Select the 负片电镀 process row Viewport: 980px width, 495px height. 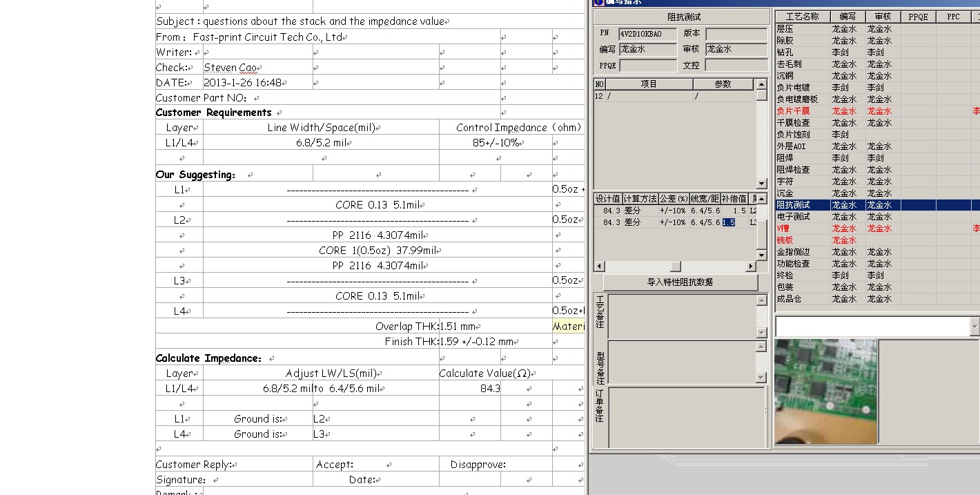pos(876,88)
